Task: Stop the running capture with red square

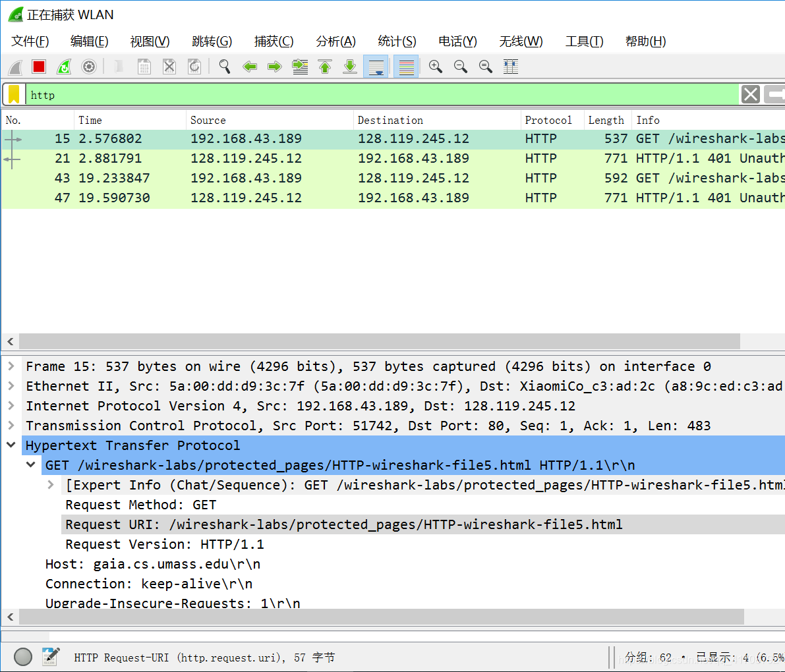Action: pyautogui.click(x=38, y=67)
